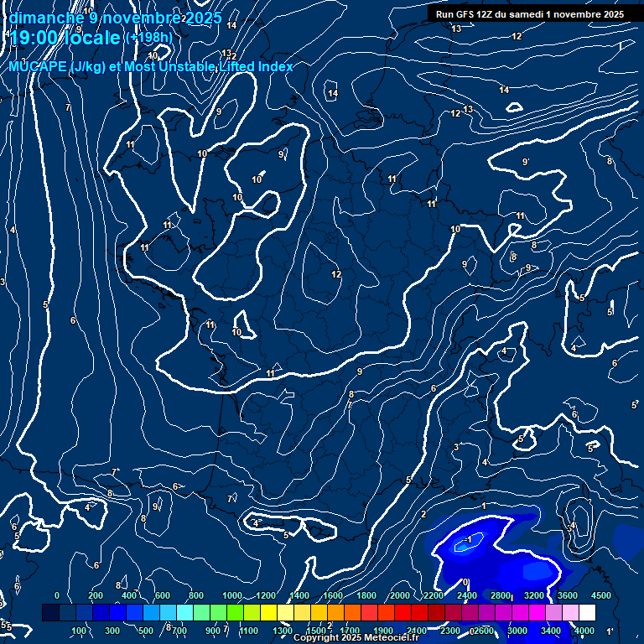Image resolution: width=644 pixels, height=644 pixels.
Task: Select the '4000' legend value
Action: point(584,631)
